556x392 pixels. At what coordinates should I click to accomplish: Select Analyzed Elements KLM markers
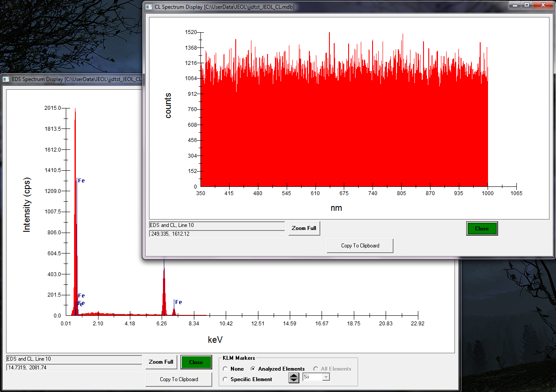pos(253,369)
